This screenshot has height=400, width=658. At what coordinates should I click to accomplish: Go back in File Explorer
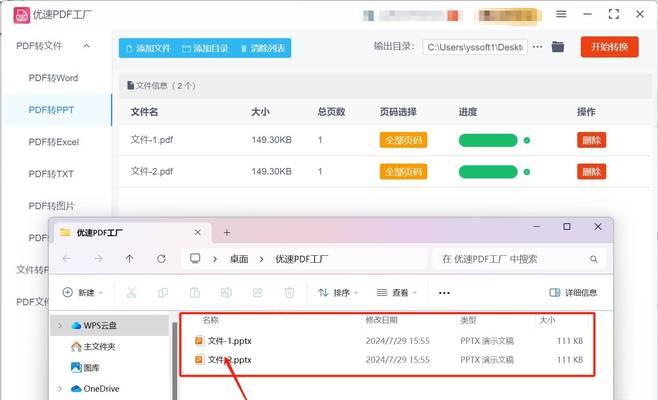67,259
